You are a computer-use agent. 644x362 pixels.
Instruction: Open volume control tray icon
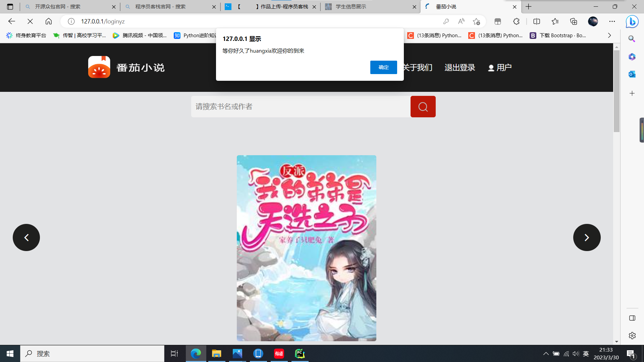click(576, 354)
